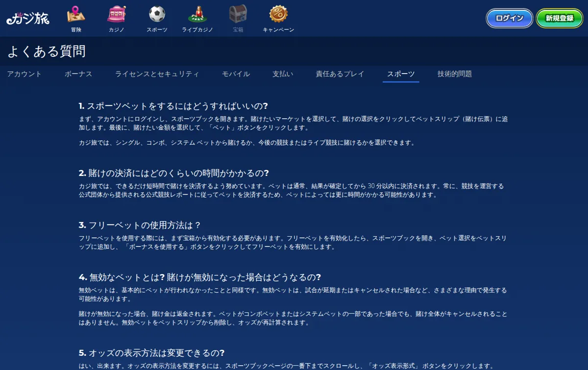Click the paragraph starting カジ旅では、シングル、コンボ
This screenshot has width=588, height=370.
click(247, 143)
